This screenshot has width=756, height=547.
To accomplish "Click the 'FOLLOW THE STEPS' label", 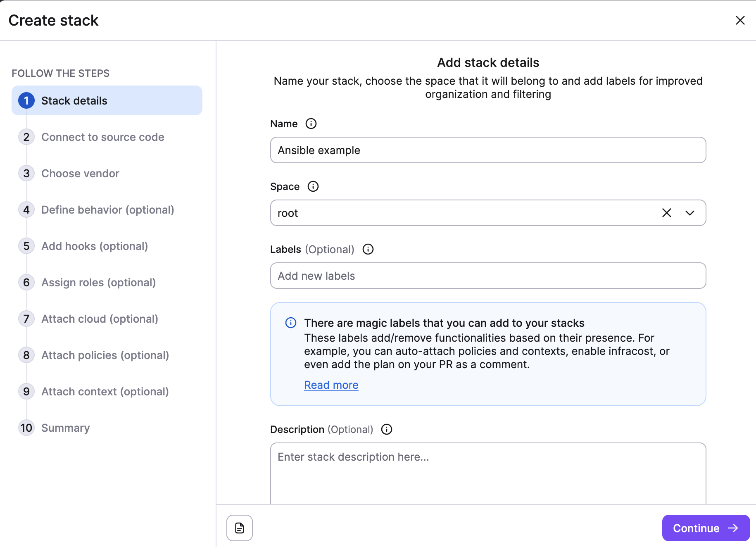I will [x=61, y=73].
